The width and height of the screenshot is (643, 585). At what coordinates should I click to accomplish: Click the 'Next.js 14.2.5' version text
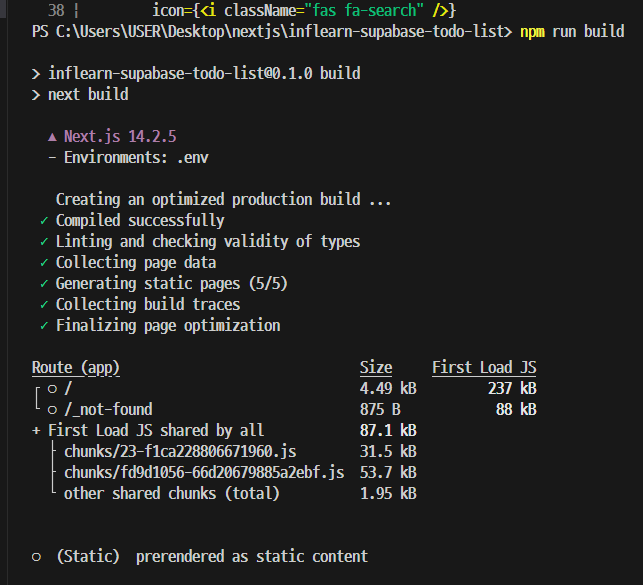(120, 137)
